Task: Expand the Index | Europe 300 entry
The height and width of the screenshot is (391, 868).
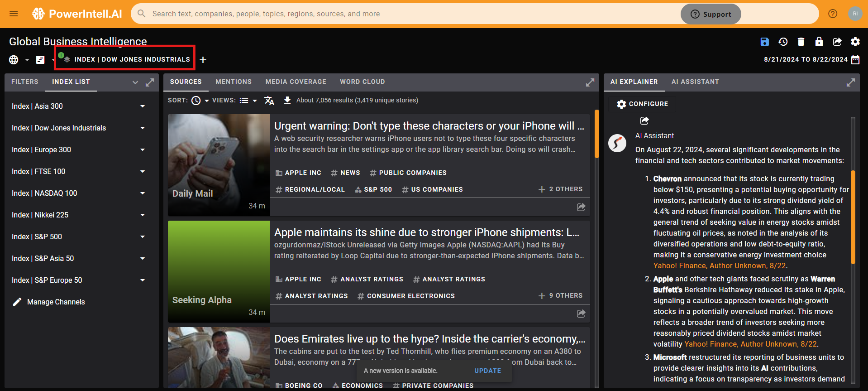Action: pos(143,150)
